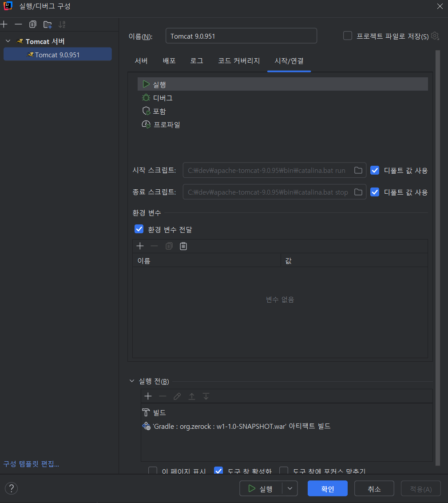Remove selected environment variable

(x=154, y=246)
